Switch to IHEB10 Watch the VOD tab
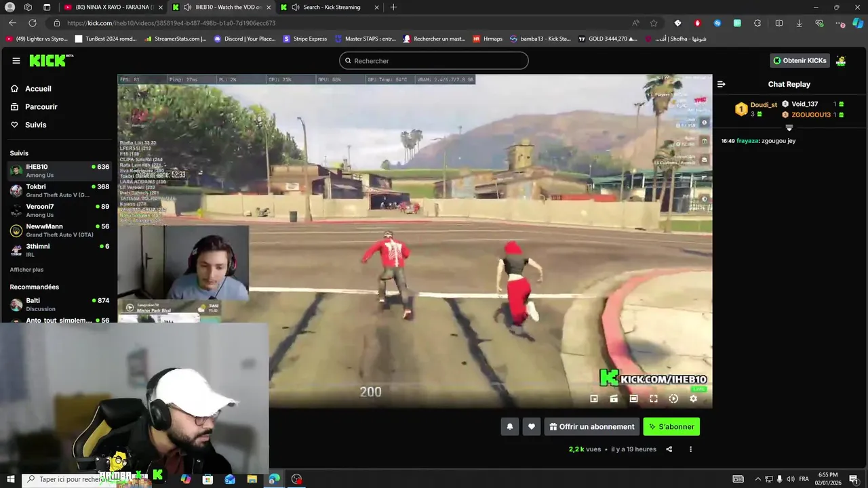Image resolution: width=868 pixels, height=488 pixels. coord(222,7)
